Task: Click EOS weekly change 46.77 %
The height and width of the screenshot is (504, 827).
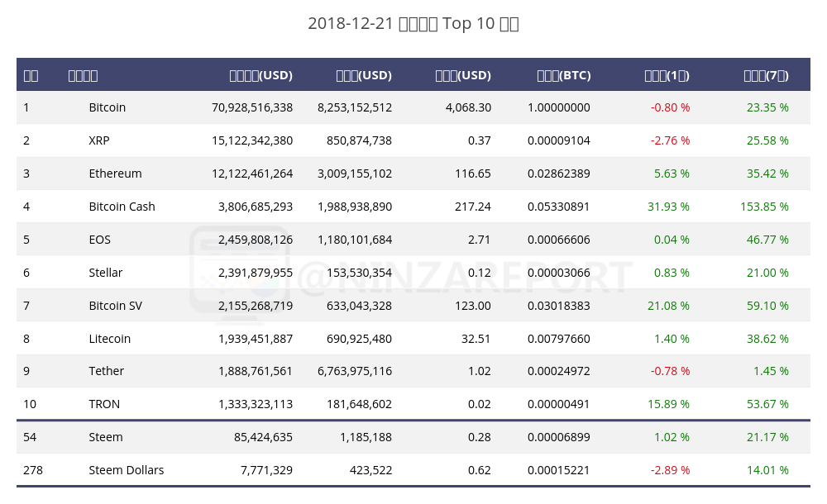Action: click(x=767, y=240)
